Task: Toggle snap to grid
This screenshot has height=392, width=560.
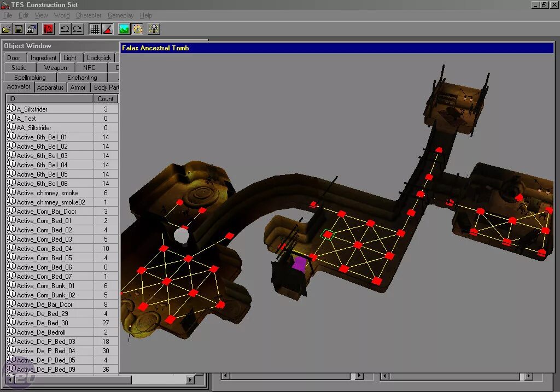Action: point(95,29)
